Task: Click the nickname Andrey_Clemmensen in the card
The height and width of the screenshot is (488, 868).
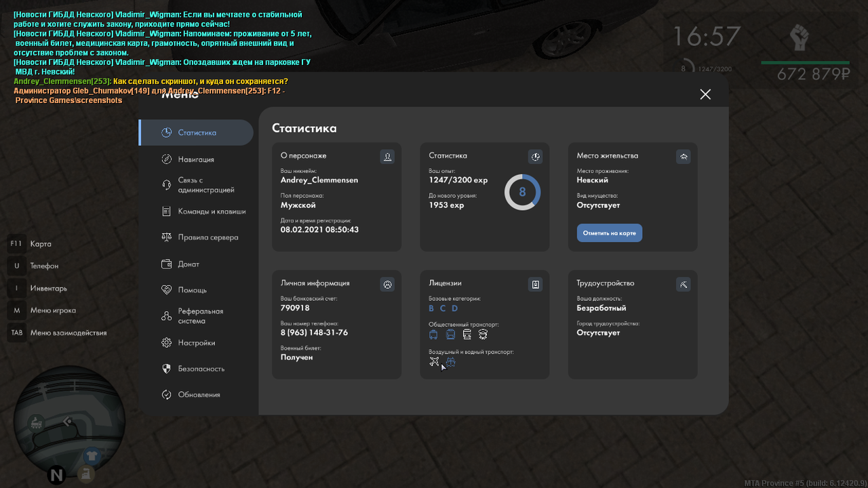Action: coord(319,180)
